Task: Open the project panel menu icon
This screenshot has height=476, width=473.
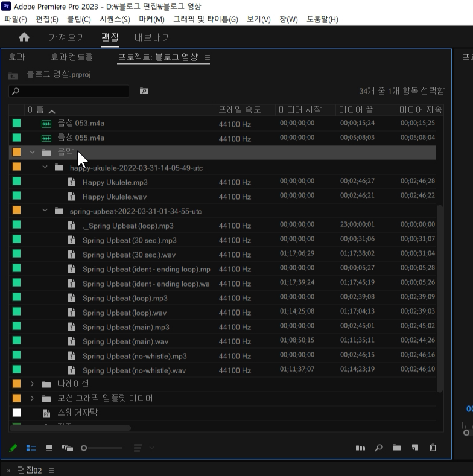Action: click(x=208, y=57)
